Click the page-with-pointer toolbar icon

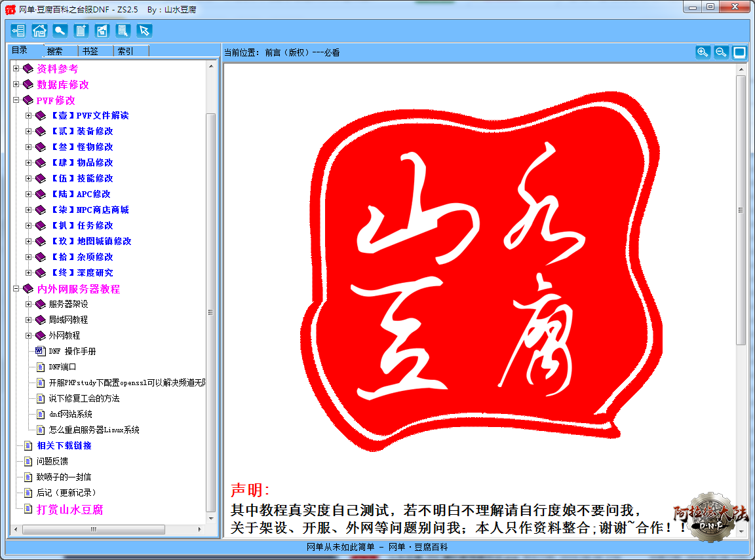pyautogui.click(x=123, y=30)
